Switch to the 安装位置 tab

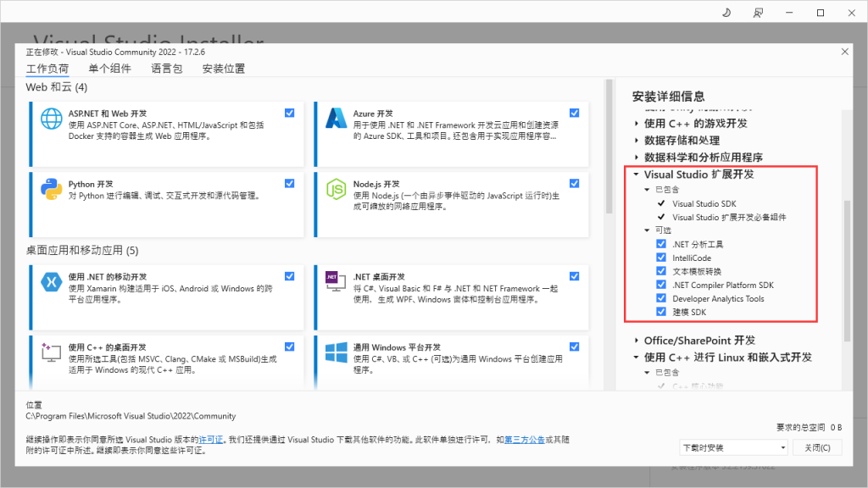[x=223, y=69]
